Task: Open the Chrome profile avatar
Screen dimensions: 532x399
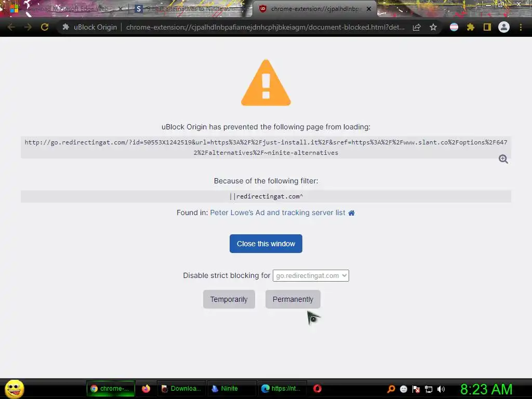Action: [x=504, y=27]
